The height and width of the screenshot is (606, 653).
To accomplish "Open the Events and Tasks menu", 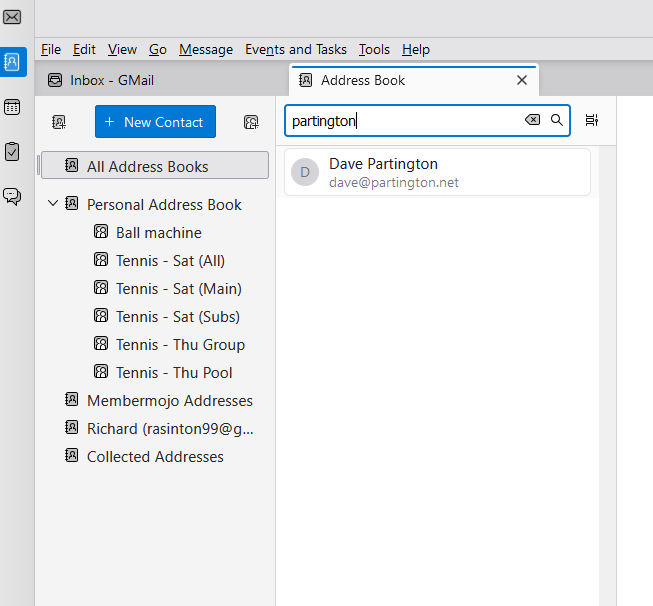I will (x=296, y=49).
